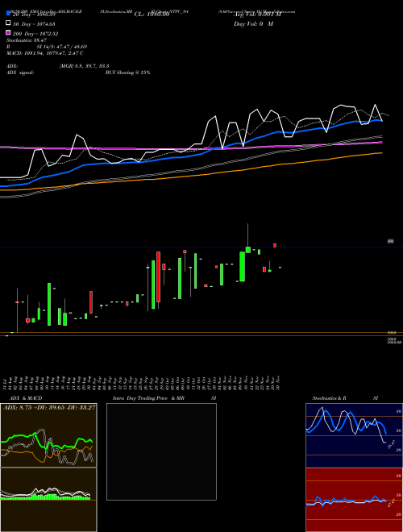The width and height of the screenshot is (403, 532).
Task: Click the 'Stochastics & R' panel title
Action: pos(329,398)
